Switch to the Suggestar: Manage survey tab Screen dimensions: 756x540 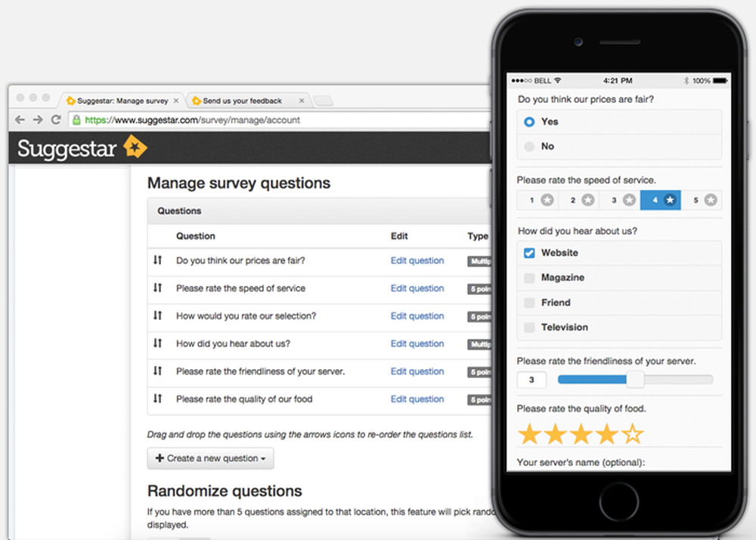coord(121,99)
